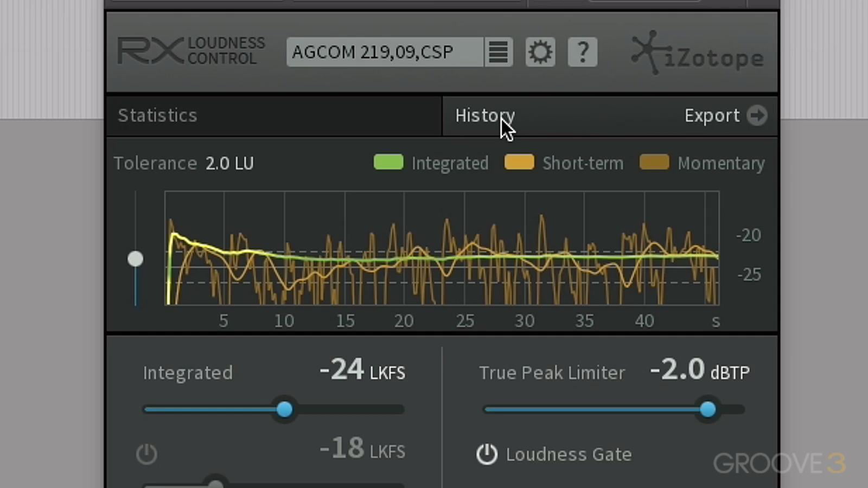Click the True Peak Limiter slider handle
Screen dimensions: 868x488
click(707, 409)
